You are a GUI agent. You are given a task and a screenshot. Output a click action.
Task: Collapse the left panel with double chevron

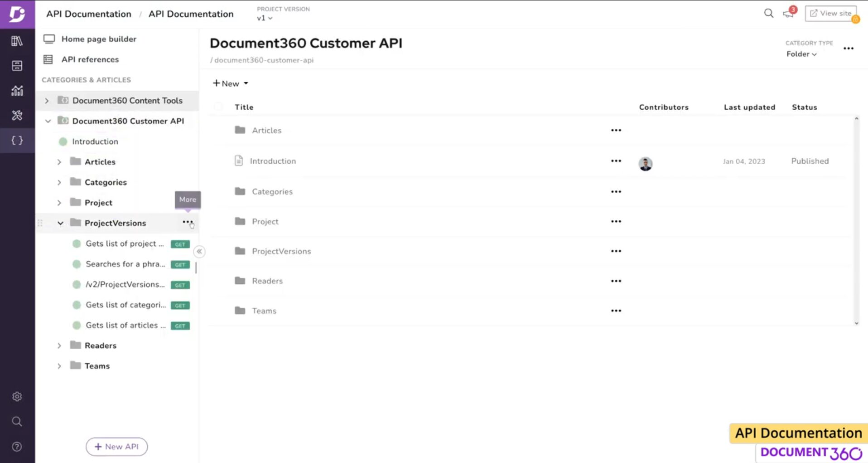(x=199, y=251)
